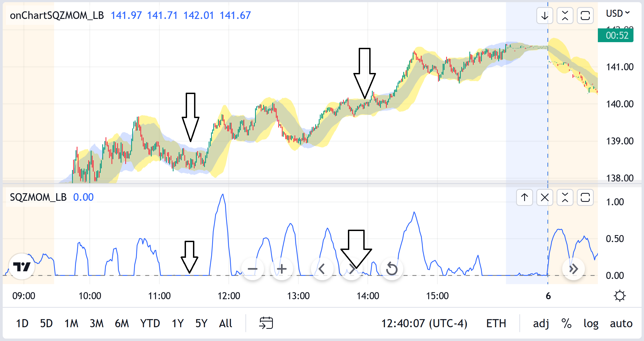Toggle adj dividend adjustment
The image size is (644, 341).
coord(541,323)
